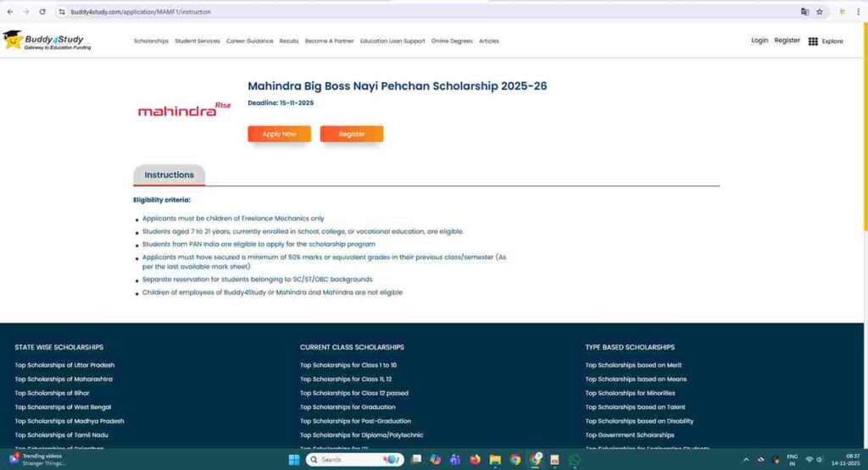Open Top Scholarships of West Bengal
This screenshot has height=470, width=868.
click(x=63, y=407)
